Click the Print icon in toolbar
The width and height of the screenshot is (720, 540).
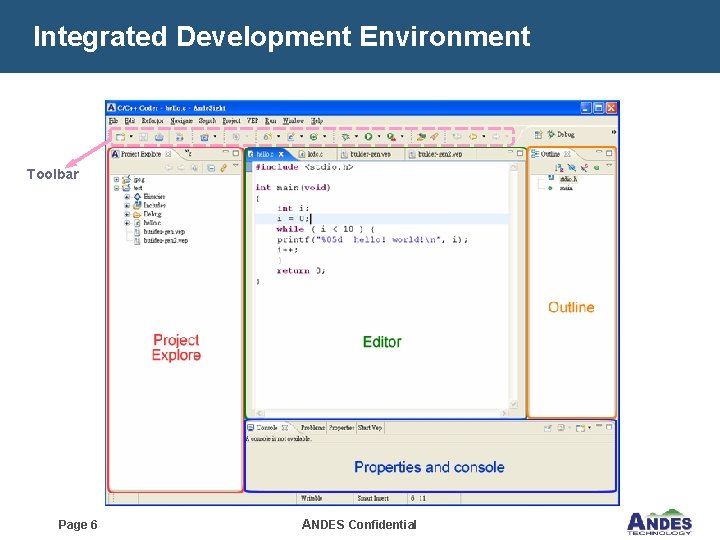tap(159, 137)
